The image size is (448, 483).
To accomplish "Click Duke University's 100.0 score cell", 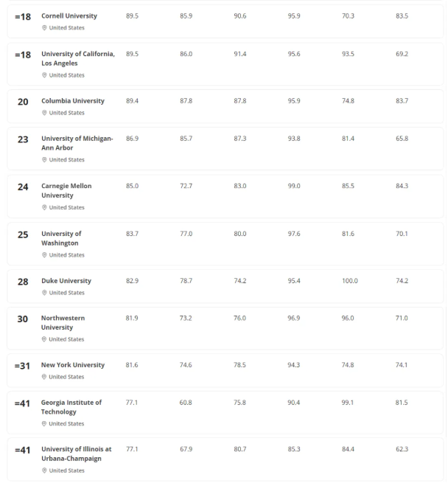I will pyautogui.click(x=349, y=281).
